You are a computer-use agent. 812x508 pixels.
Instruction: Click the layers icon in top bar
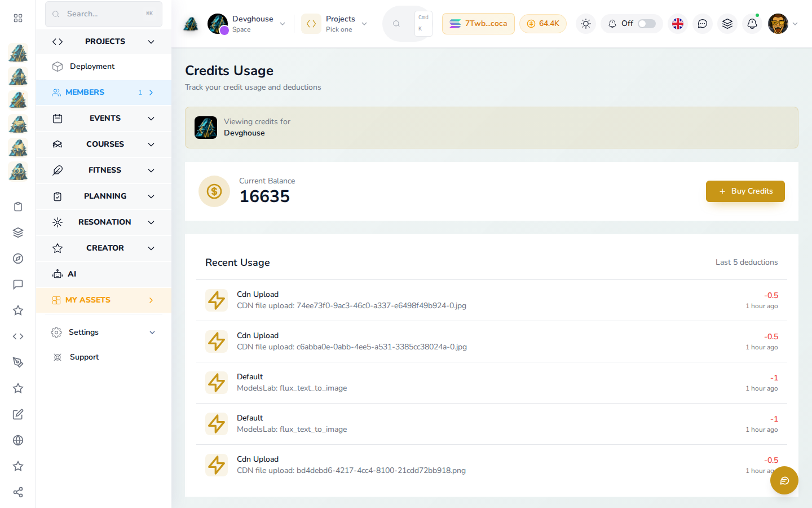coord(727,24)
